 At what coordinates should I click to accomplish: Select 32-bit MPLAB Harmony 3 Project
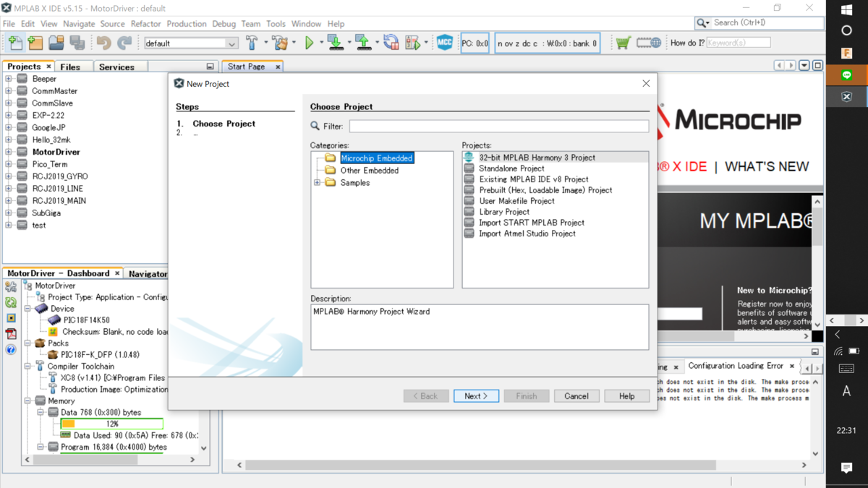537,158
